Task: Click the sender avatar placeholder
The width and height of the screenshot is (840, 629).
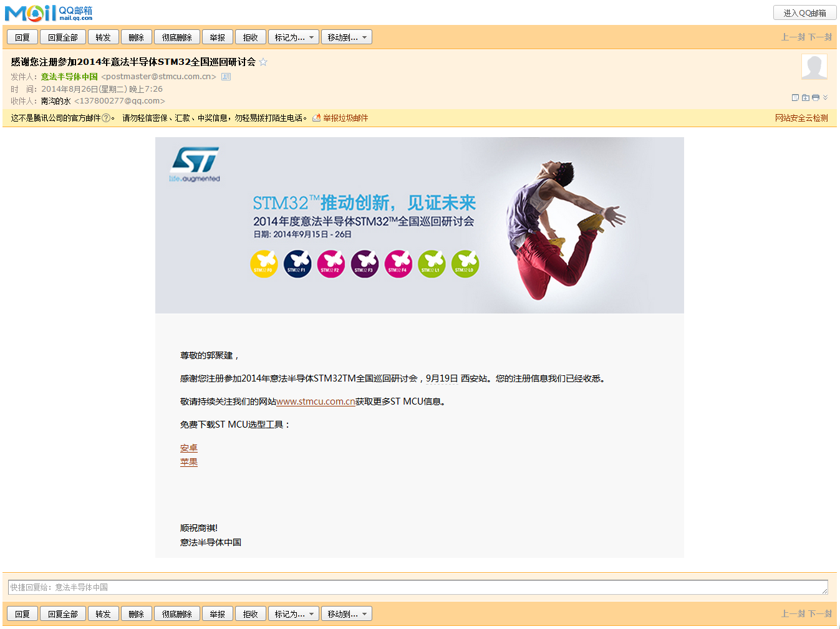Action: point(814,67)
